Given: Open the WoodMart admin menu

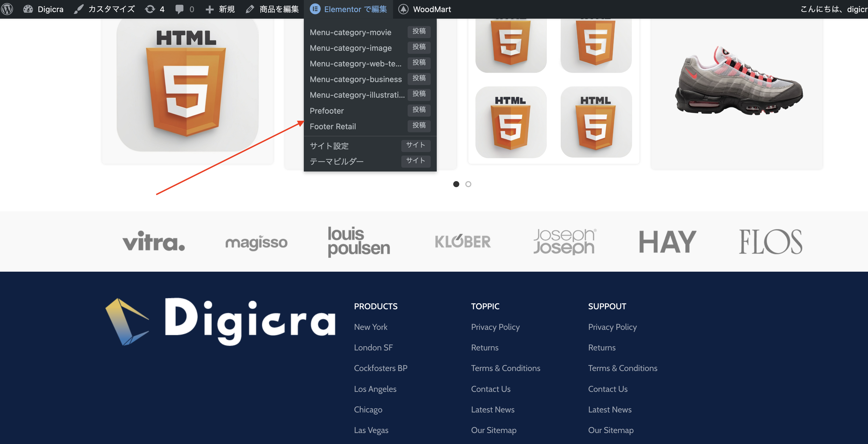Looking at the screenshot, I should tap(425, 9).
